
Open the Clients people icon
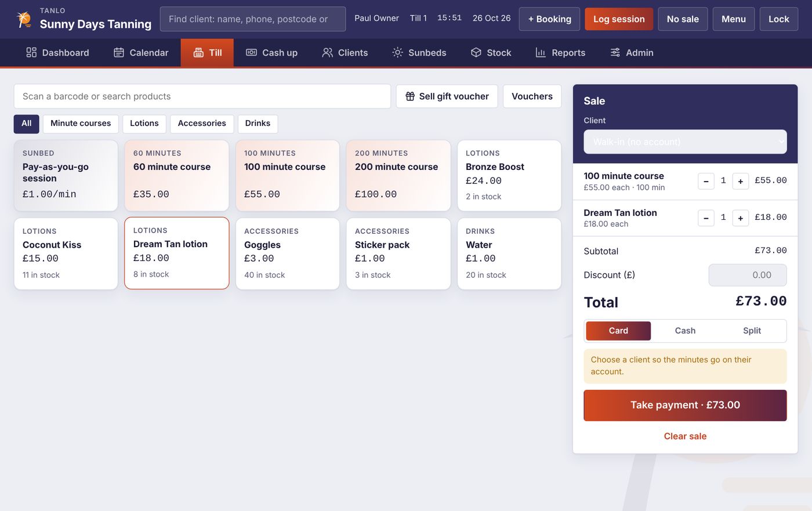click(x=328, y=53)
